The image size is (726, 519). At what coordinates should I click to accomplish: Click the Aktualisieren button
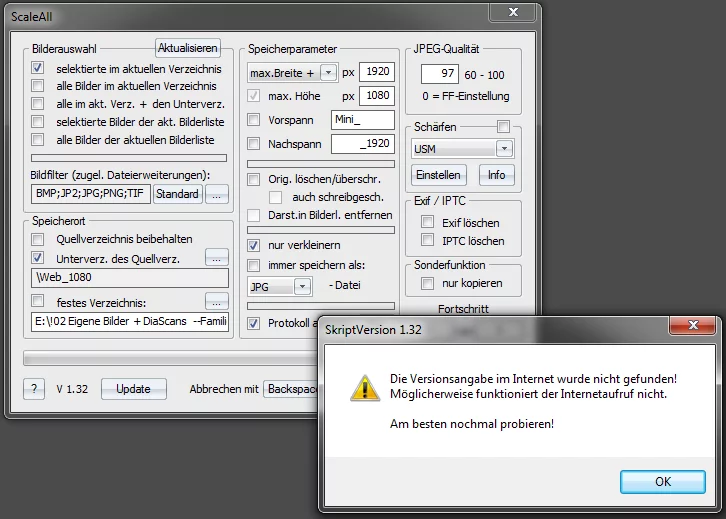point(187,48)
